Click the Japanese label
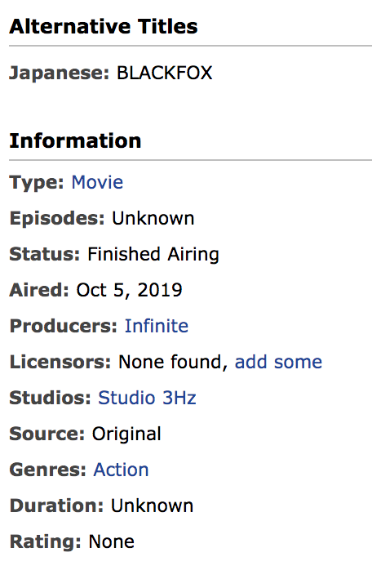Image resolution: width=372 pixels, height=588 pixels. [x=60, y=73]
